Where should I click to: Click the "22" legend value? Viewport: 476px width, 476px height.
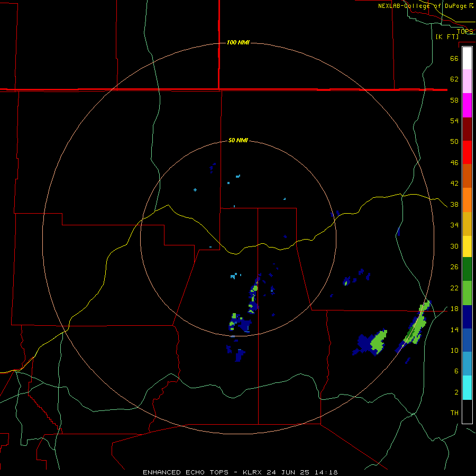coord(454,288)
